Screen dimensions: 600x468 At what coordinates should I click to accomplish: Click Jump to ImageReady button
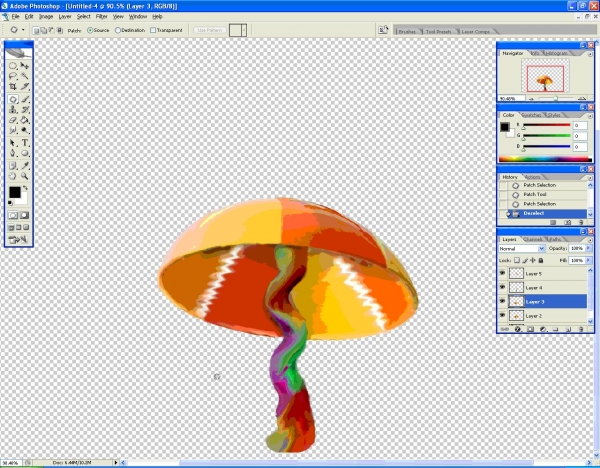click(x=18, y=240)
